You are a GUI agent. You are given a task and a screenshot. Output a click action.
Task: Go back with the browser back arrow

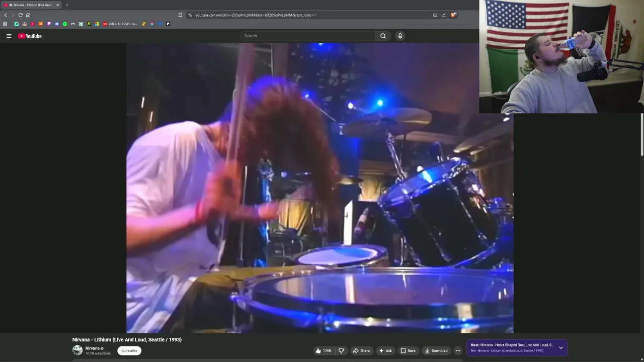6,15
